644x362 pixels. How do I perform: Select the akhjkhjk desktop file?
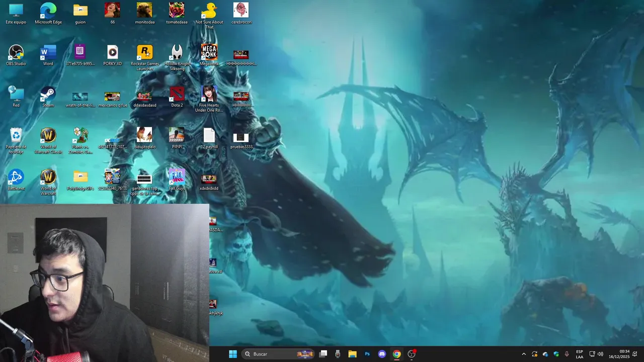point(215,307)
